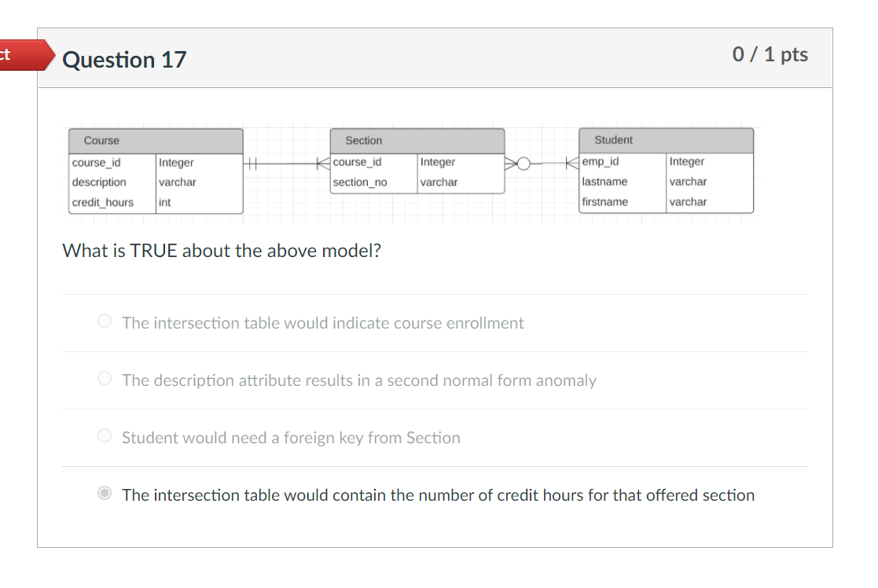Click the double-bar connector beside Course

point(251,164)
